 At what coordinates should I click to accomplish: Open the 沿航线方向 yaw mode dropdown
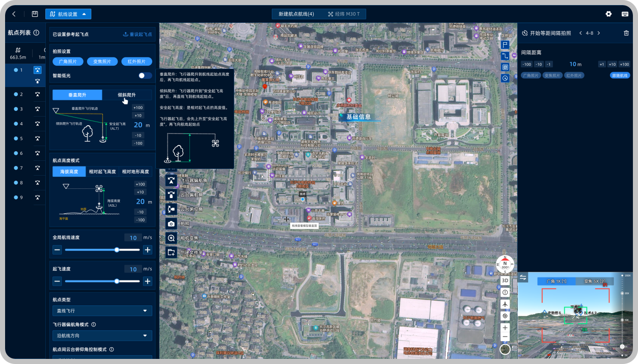[102, 335]
